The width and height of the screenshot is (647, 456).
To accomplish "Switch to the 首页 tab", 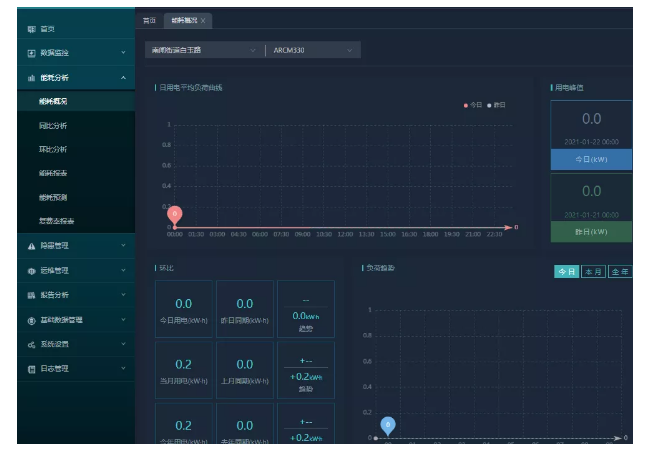I will (x=149, y=21).
